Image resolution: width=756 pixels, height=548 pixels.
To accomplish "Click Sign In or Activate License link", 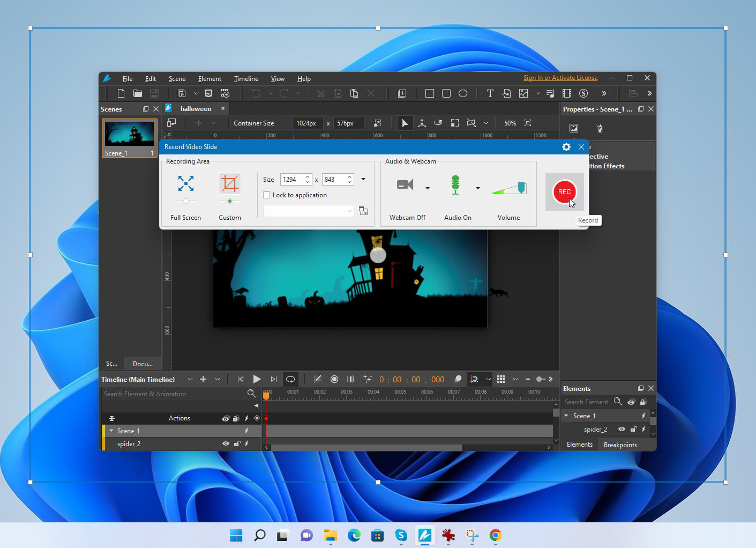I will click(560, 78).
